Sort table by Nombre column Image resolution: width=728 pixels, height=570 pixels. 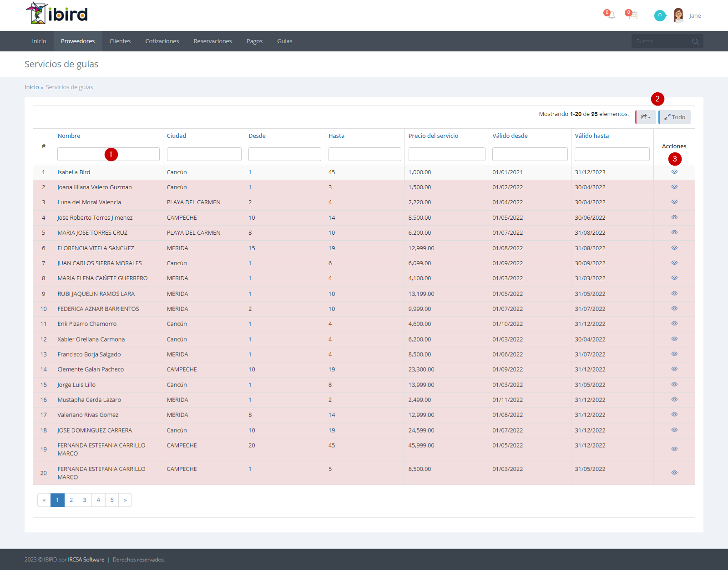[x=69, y=136]
